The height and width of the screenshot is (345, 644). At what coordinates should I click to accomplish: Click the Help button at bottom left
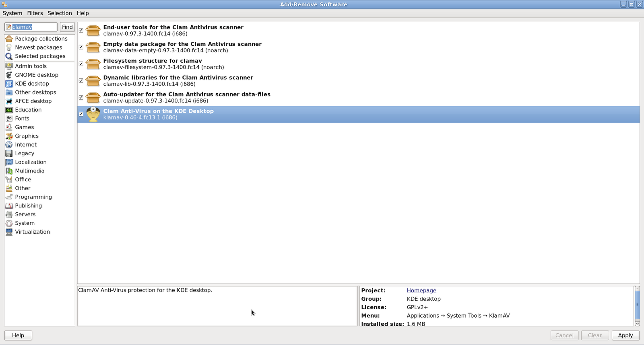[x=18, y=335]
